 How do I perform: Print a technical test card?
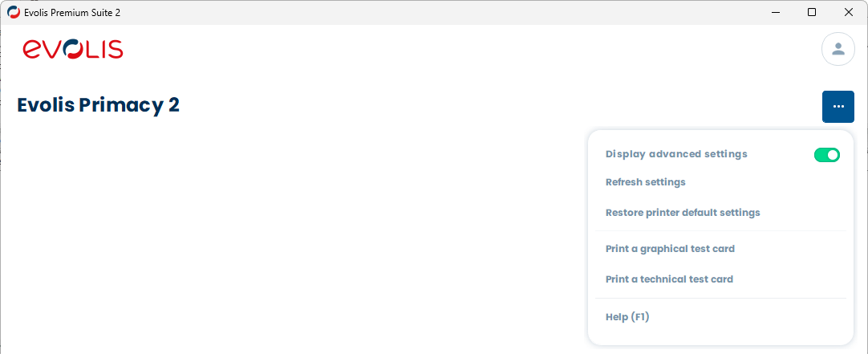coord(669,279)
